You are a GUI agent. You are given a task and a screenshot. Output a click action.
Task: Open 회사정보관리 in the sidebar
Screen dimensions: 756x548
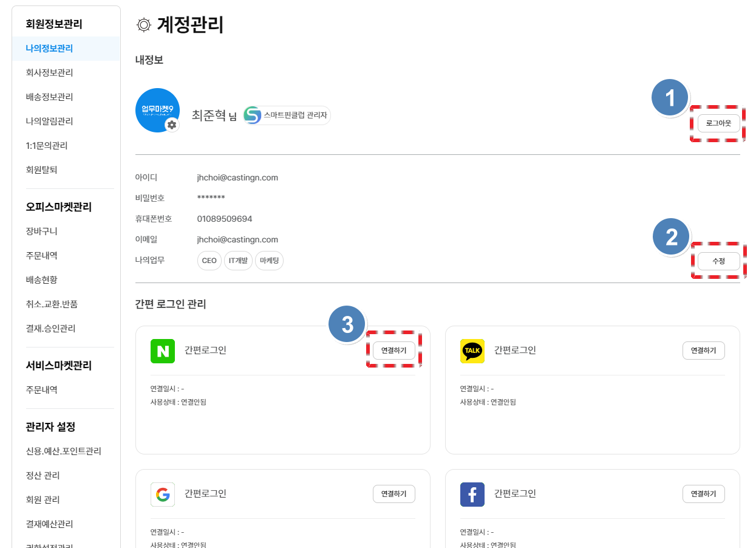coord(49,73)
